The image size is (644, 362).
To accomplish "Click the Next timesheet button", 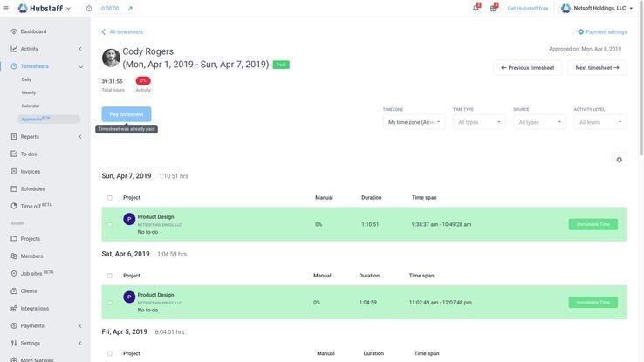I will click(x=597, y=68).
